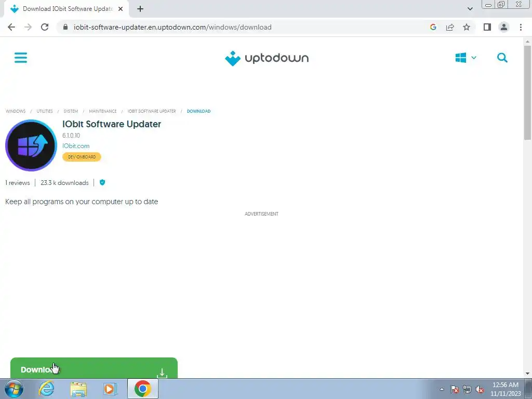Open the tab search chevron
532x399 pixels.
[x=470, y=9]
